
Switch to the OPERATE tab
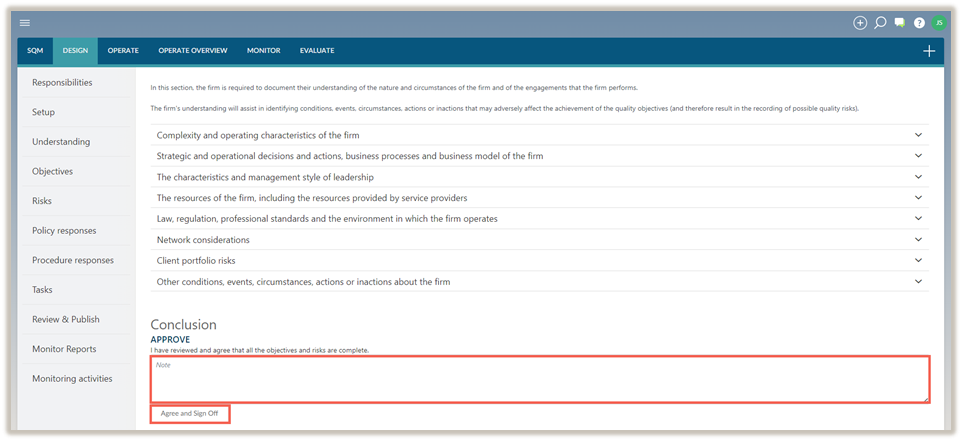123,51
